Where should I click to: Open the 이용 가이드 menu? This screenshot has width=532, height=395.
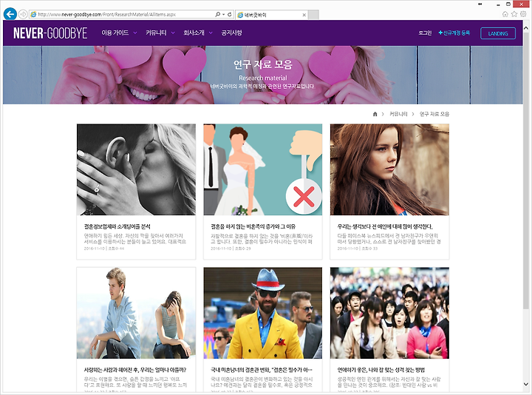click(x=115, y=33)
